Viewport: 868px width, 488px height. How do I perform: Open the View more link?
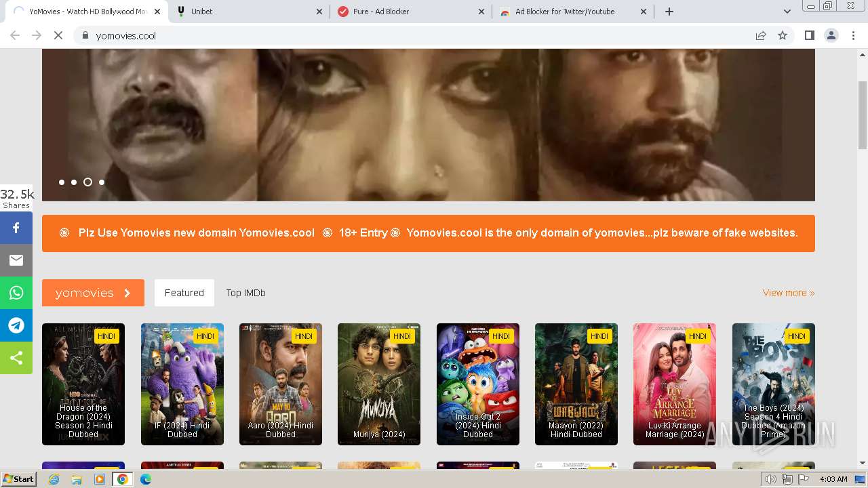click(x=789, y=293)
